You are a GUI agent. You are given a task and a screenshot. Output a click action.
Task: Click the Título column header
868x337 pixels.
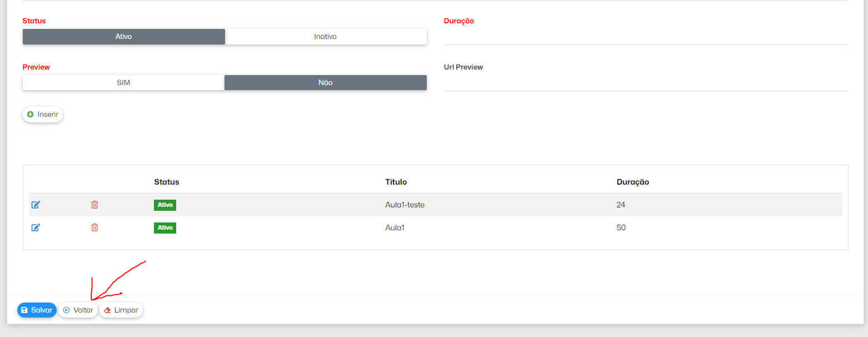[x=396, y=182]
